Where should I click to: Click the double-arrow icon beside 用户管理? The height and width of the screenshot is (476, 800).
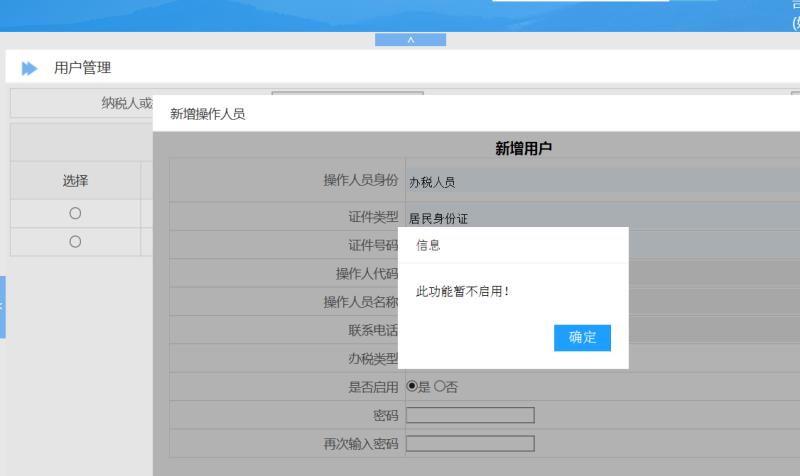pyautogui.click(x=30, y=68)
